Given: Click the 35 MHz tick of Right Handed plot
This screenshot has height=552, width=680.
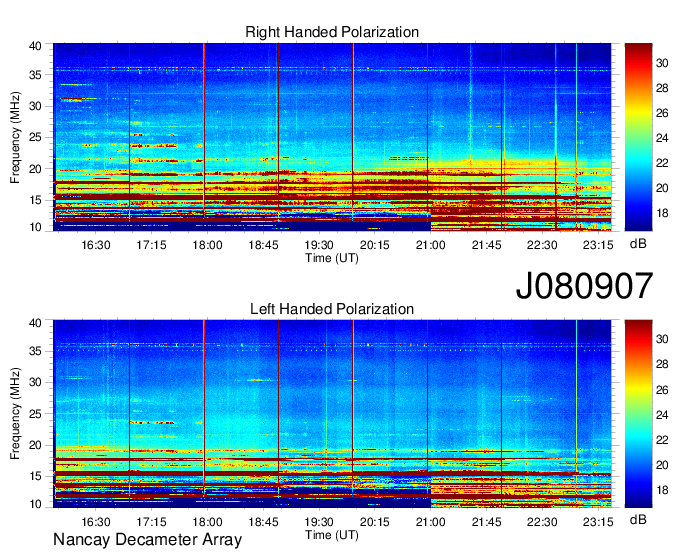Looking at the screenshot, I should click(x=35, y=75).
